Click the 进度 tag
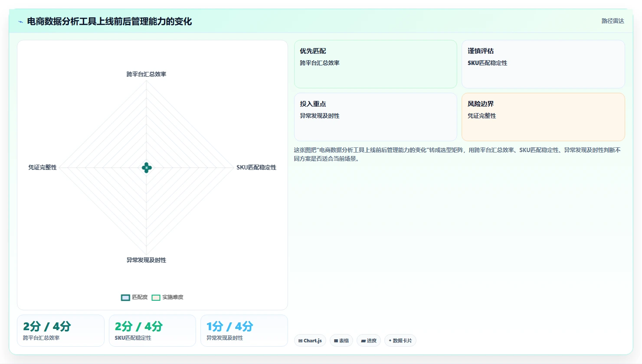The width and height of the screenshot is (642, 364). click(x=369, y=341)
